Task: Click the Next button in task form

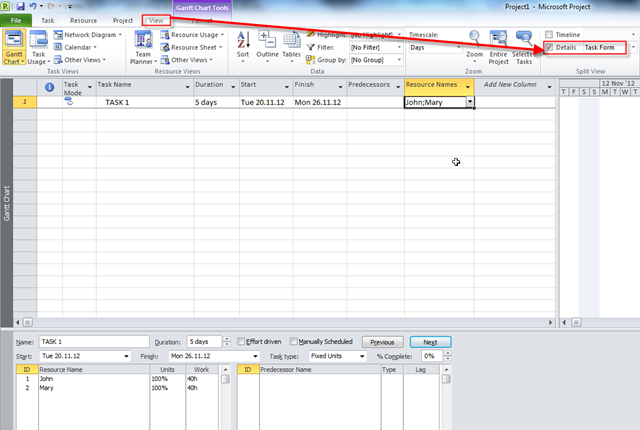Action: [430, 342]
